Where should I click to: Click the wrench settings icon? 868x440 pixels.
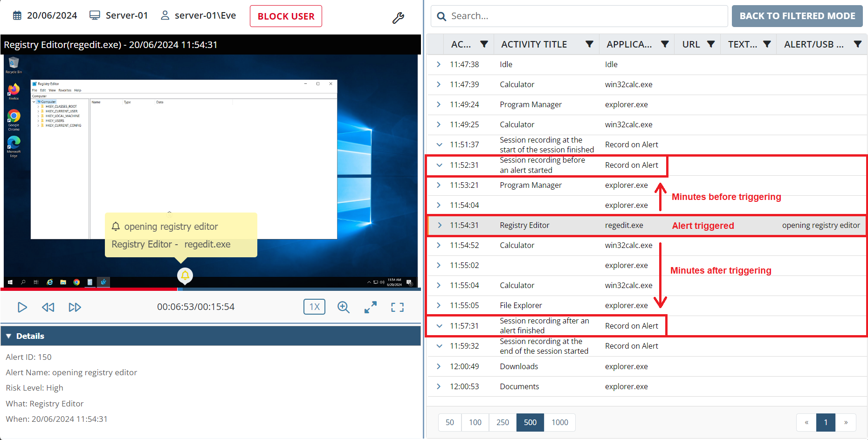[398, 18]
